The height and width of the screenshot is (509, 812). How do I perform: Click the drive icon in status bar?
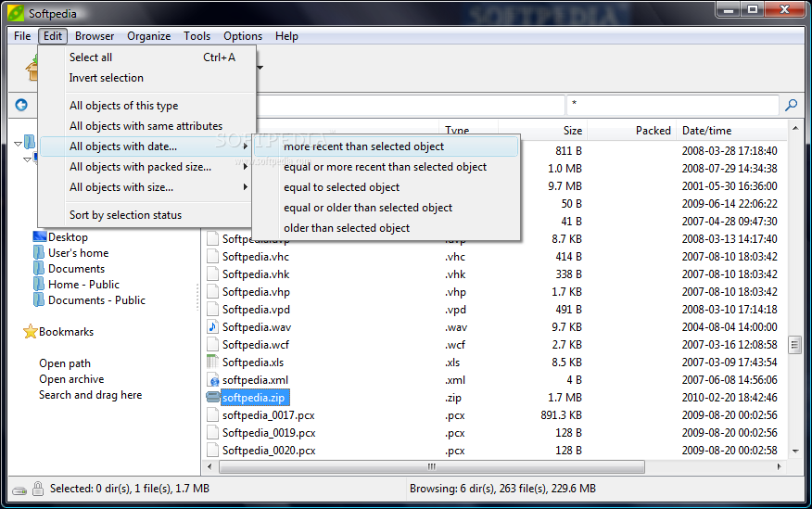point(19,490)
